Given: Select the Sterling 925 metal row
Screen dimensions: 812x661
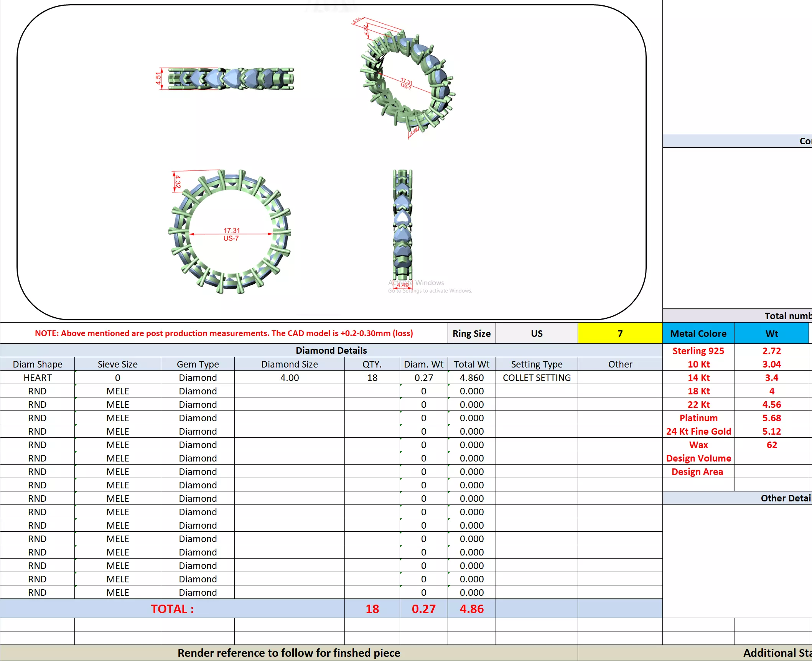Looking at the screenshot, I should [698, 351].
